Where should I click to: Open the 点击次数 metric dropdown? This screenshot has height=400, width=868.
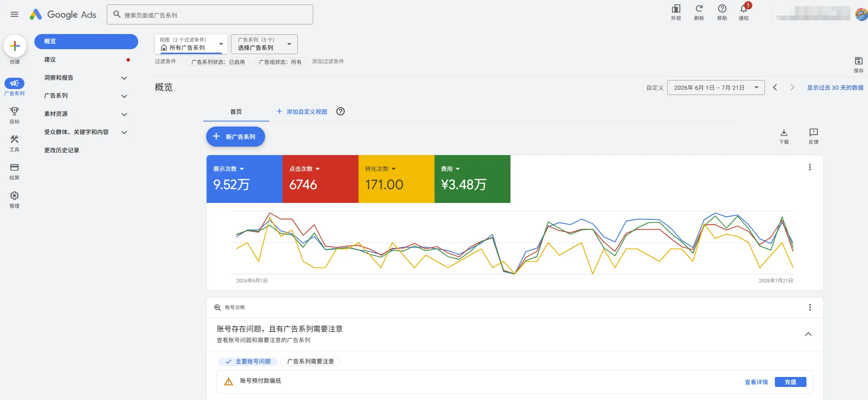click(x=304, y=169)
